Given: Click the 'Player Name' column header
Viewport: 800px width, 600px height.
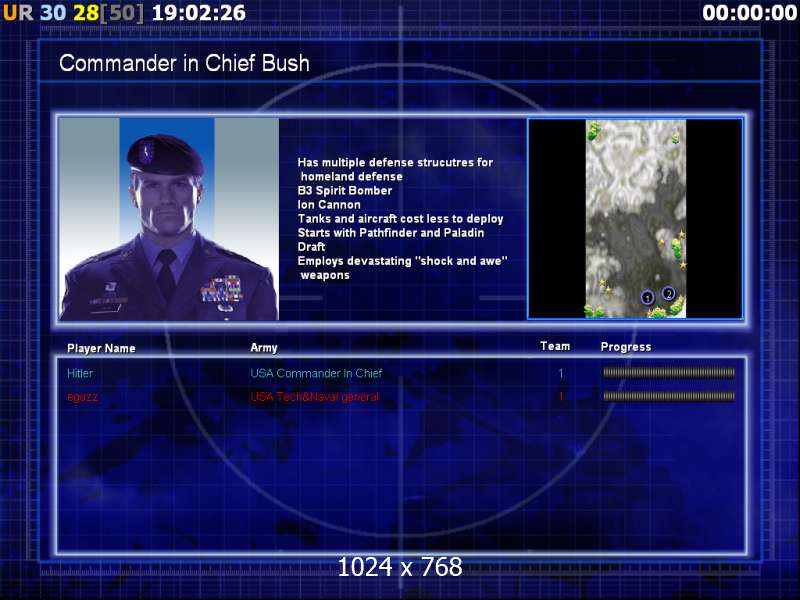Looking at the screenshot, I should [101, 348].
